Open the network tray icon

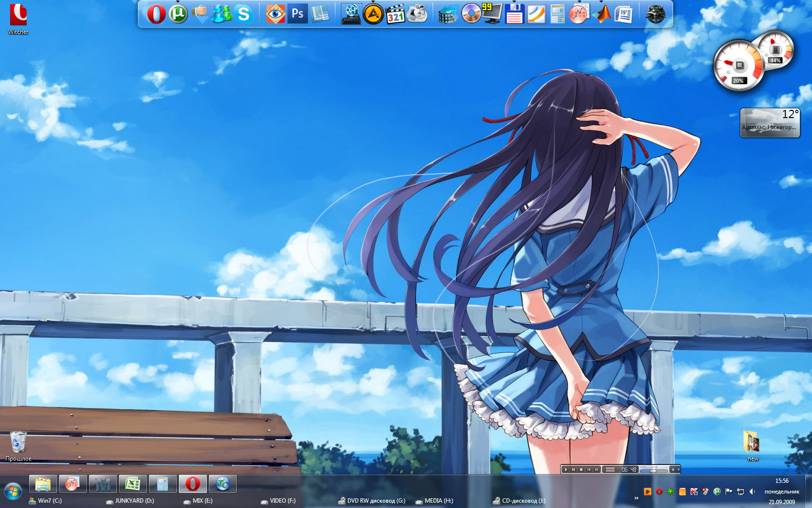point(740,492)
